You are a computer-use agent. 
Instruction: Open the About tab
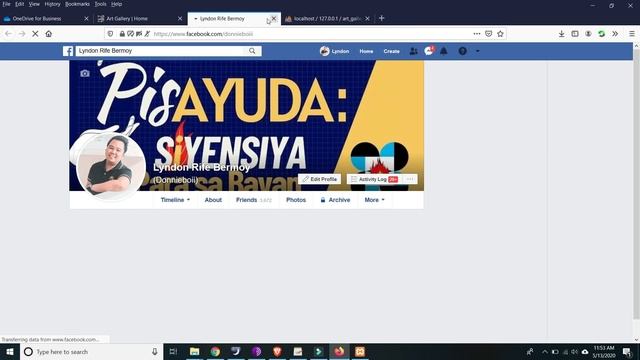pyautogui.click(x=213, y=200)
